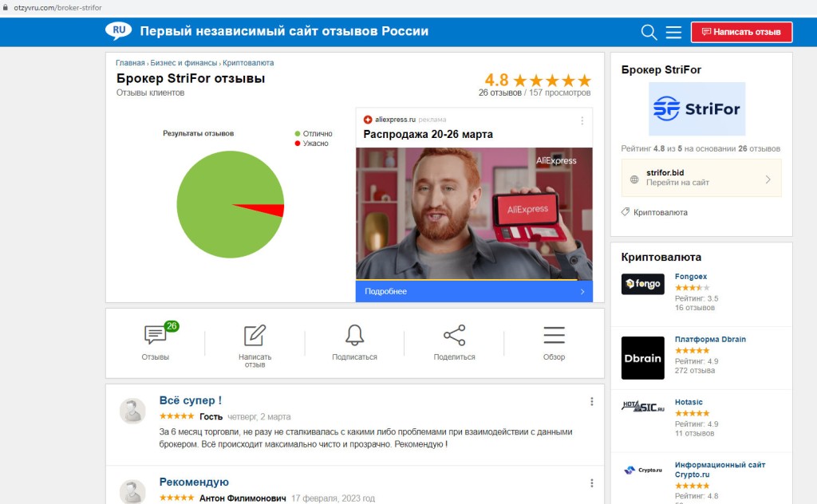The image size is (817, 504).
Task: Click the Написать отзыв pencil icon
Action: pos(255,335)
